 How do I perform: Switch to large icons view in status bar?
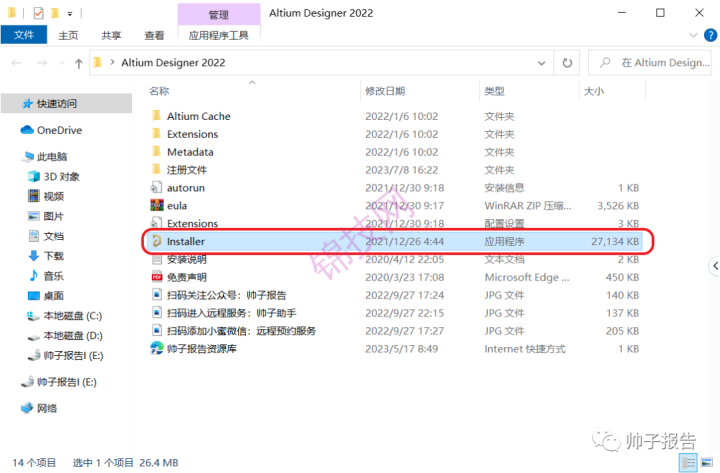coord(707,462)
